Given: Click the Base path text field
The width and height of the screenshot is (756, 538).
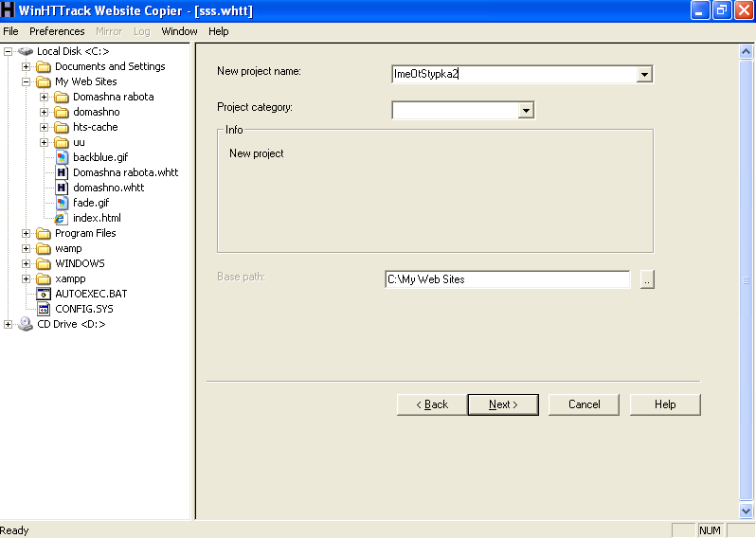Looking at the screenshot, I should (507, 279).
